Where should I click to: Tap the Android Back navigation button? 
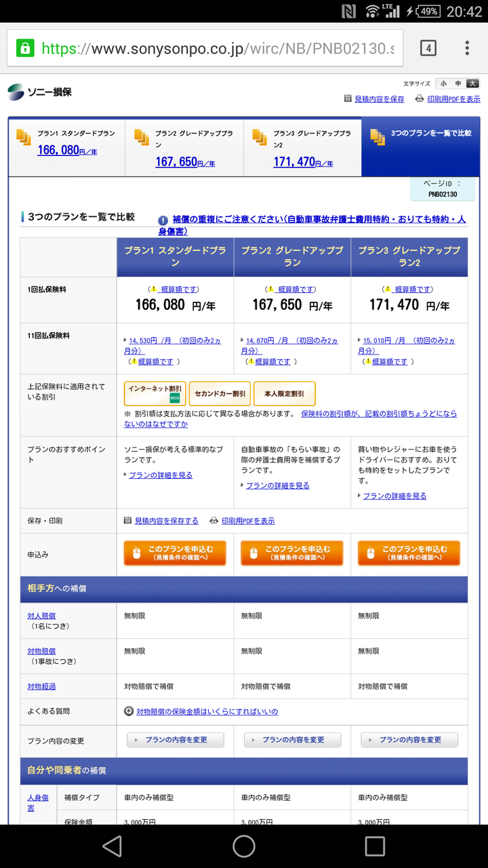(113, 846)
